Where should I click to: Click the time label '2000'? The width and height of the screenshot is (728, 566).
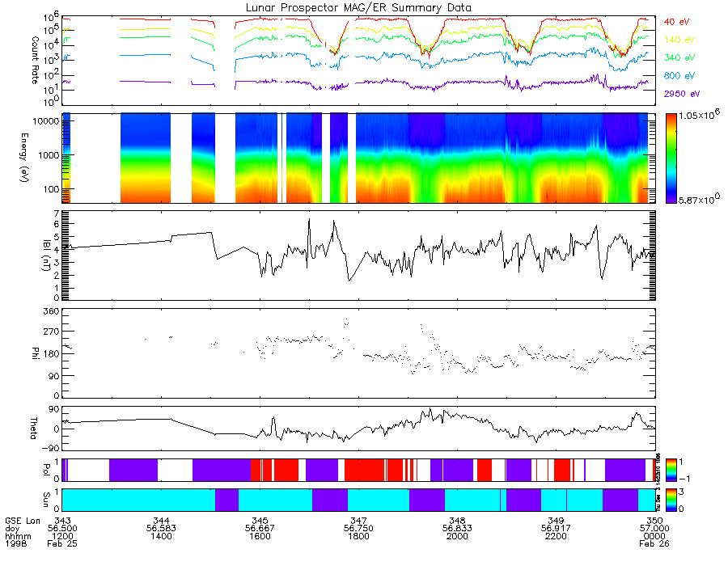point(457,536)
